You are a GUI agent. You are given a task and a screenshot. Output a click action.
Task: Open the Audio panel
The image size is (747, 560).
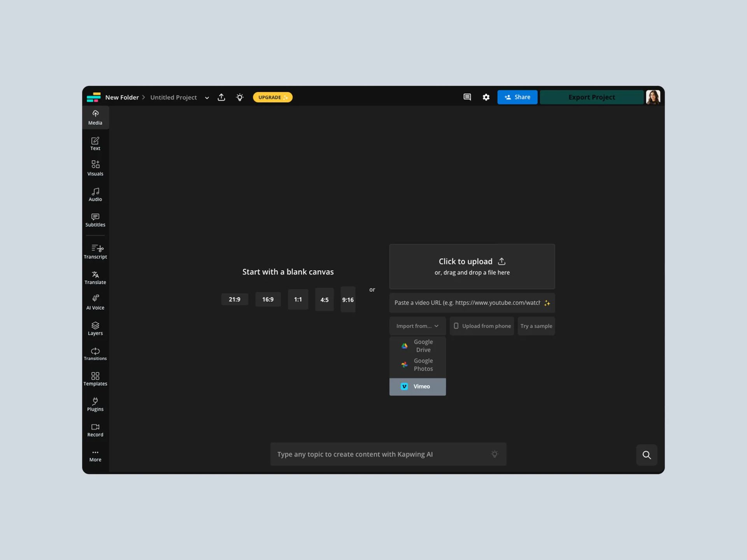point(95,194)
